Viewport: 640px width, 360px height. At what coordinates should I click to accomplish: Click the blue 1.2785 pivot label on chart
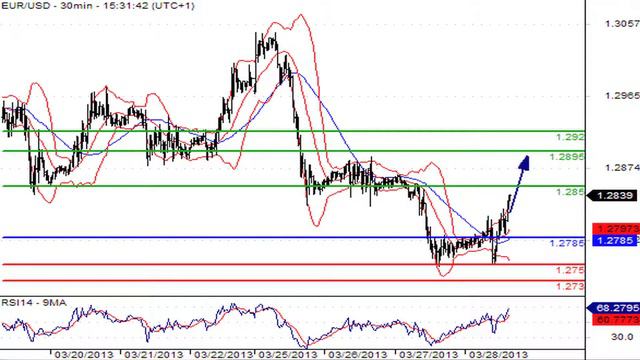click(x=567, y=243)
